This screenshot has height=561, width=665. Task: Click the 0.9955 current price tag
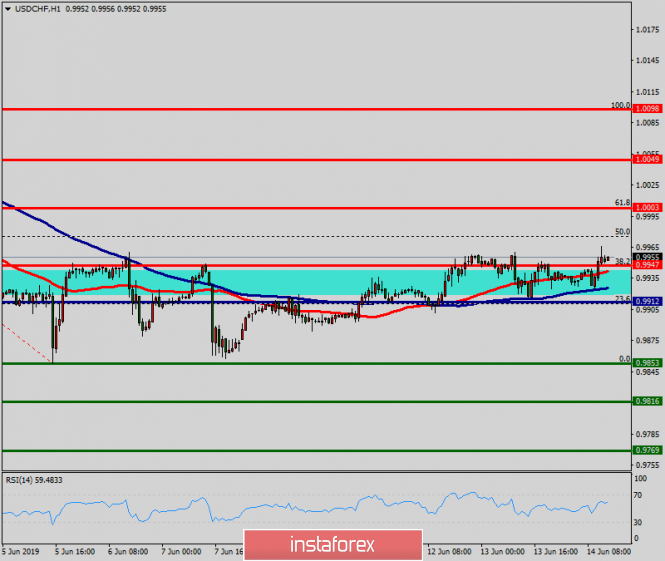coord(647,257)
